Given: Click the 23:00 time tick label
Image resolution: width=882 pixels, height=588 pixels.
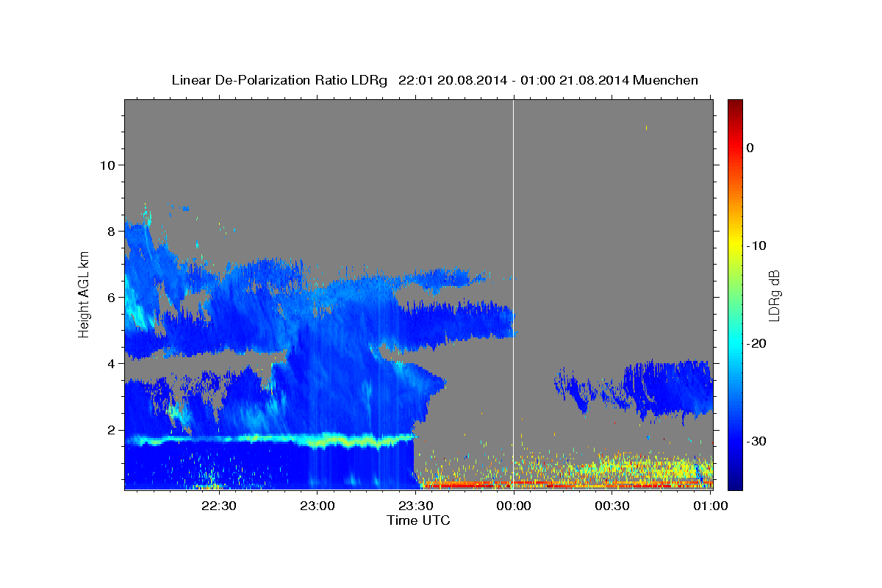Looking at the screenshot, I should 318,506.
